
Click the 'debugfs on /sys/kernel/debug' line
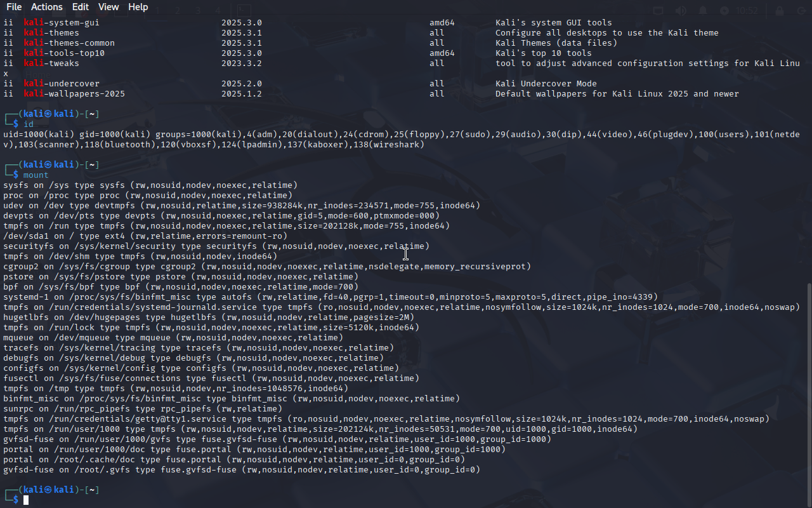click(193, 358)
